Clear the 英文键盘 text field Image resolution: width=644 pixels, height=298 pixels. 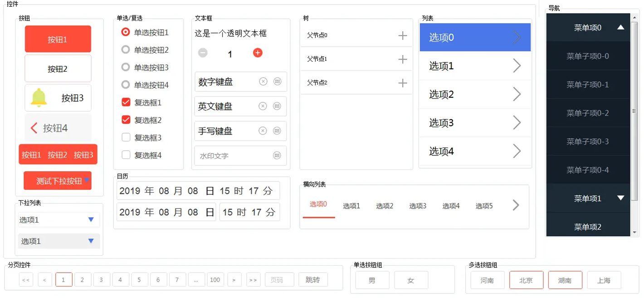tap(263, 106)
